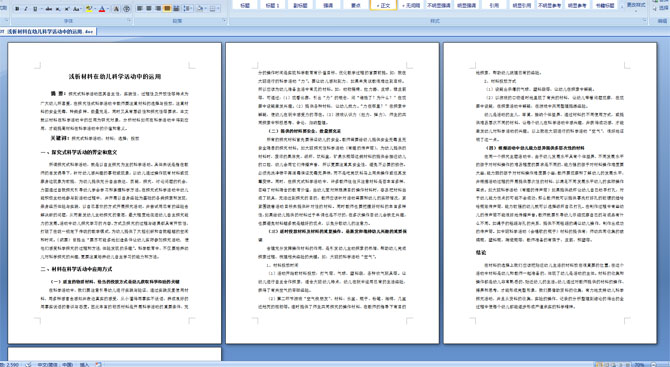Click the distributed alignment icon
Image resolution: width=670 pixels, height=367 pixels.
(176, 8)
